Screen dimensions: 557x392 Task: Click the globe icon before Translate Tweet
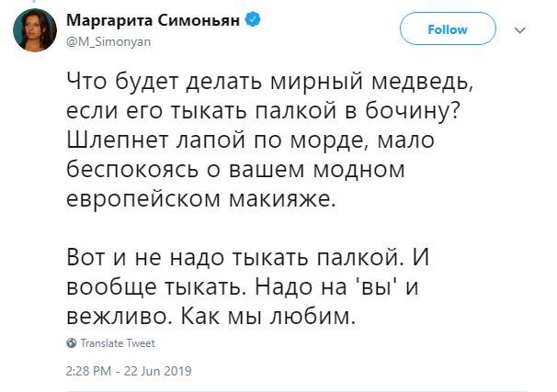coord(73,343)
